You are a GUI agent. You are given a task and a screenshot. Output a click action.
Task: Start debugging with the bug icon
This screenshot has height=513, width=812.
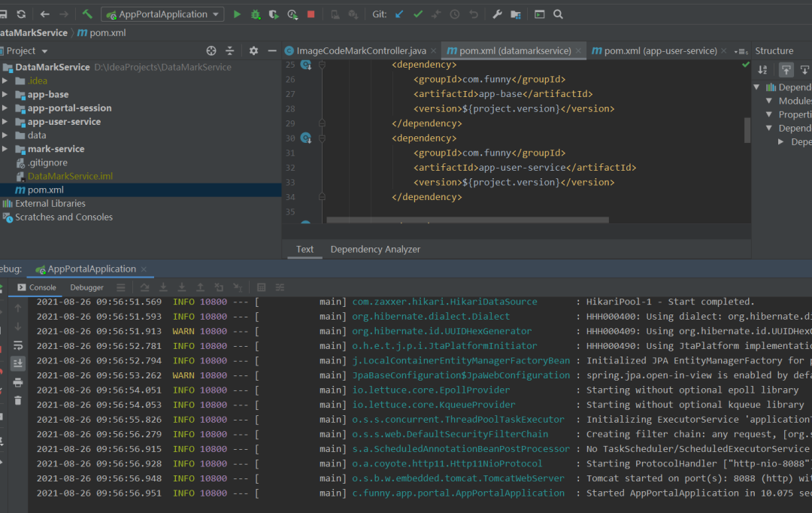(x=256, y=14)
